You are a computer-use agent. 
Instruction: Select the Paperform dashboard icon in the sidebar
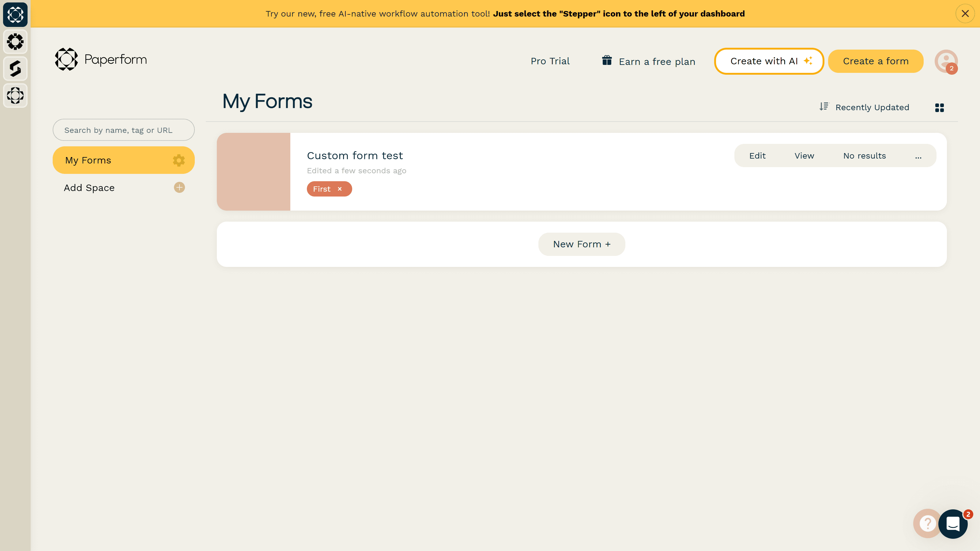click(x=15, y=15)
